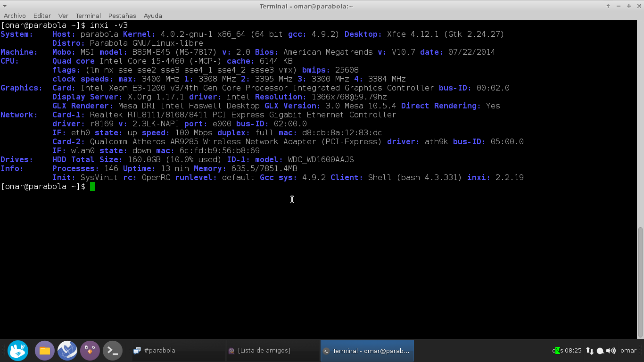Screen dimensions: 644x362
Task: Click 'Mesa DRI Intel Haswell Desktop' text
Action: click(x=189, y=106)
